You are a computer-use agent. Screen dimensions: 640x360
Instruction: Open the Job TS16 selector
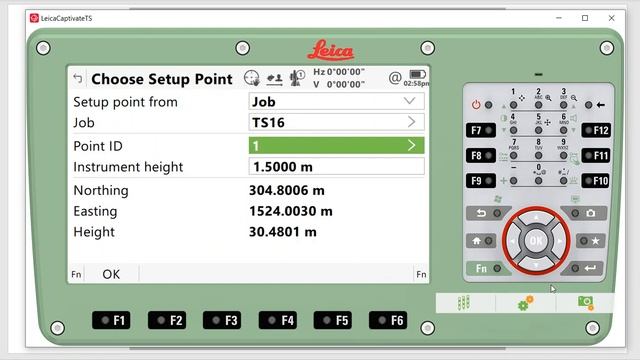(336, 122)
